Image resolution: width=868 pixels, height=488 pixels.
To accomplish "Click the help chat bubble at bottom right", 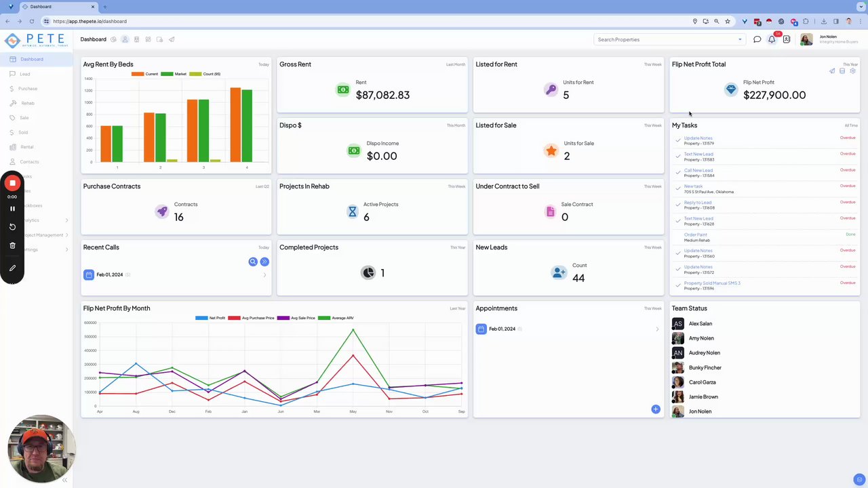I will (859, 480).
